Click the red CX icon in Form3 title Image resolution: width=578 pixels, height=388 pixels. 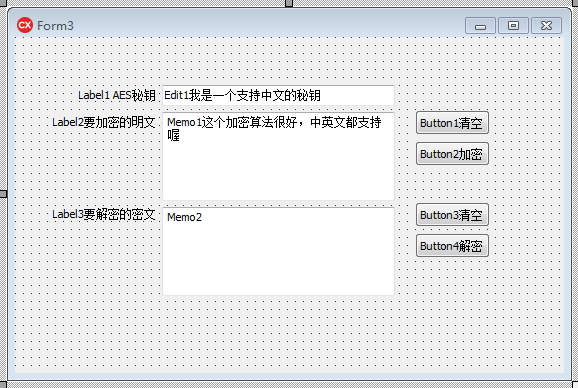point(25,25)
